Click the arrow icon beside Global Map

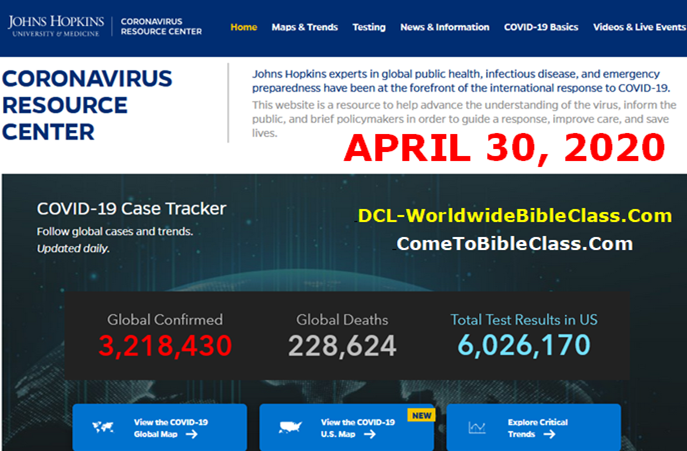[191, 434]
